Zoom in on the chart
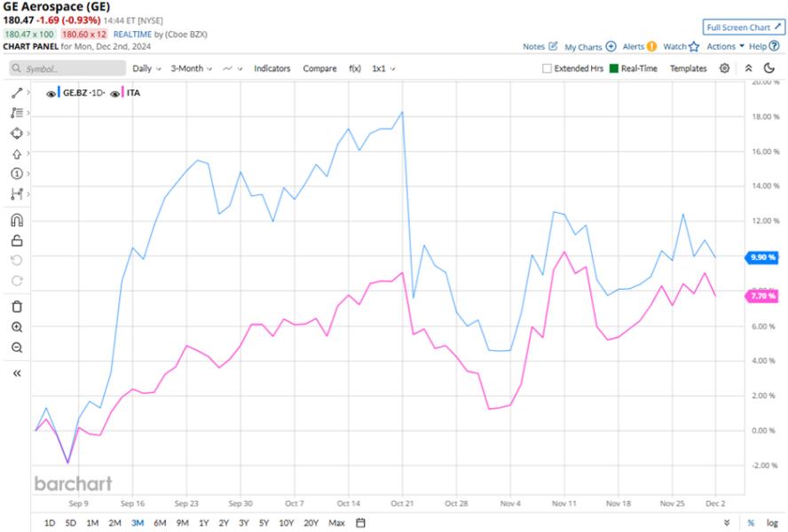Screen dimensions: 788x532 pyautogui.click(x=17, y=327)
